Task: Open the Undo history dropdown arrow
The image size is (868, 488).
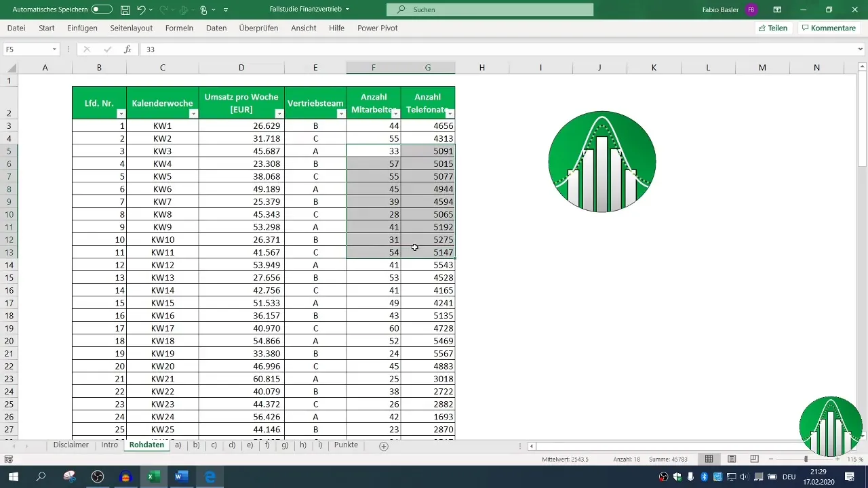Action: pyautogui.click(x=152, y=10)
